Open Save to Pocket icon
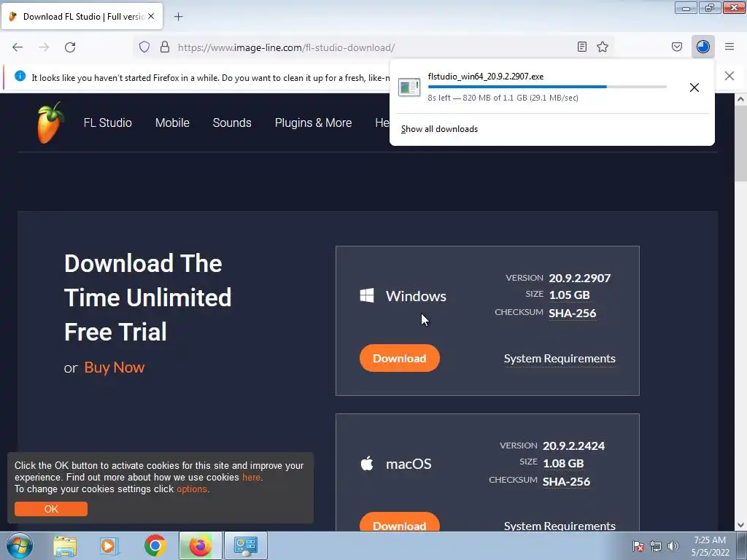This screenshot has width=747, height=560. pos(677,47)
